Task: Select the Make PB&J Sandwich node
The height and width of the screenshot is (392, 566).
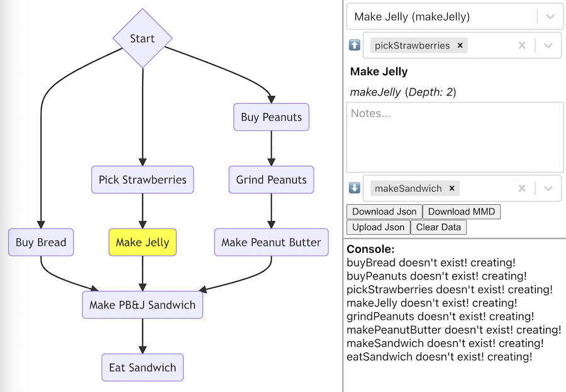Action: click(x=143, y=305)
